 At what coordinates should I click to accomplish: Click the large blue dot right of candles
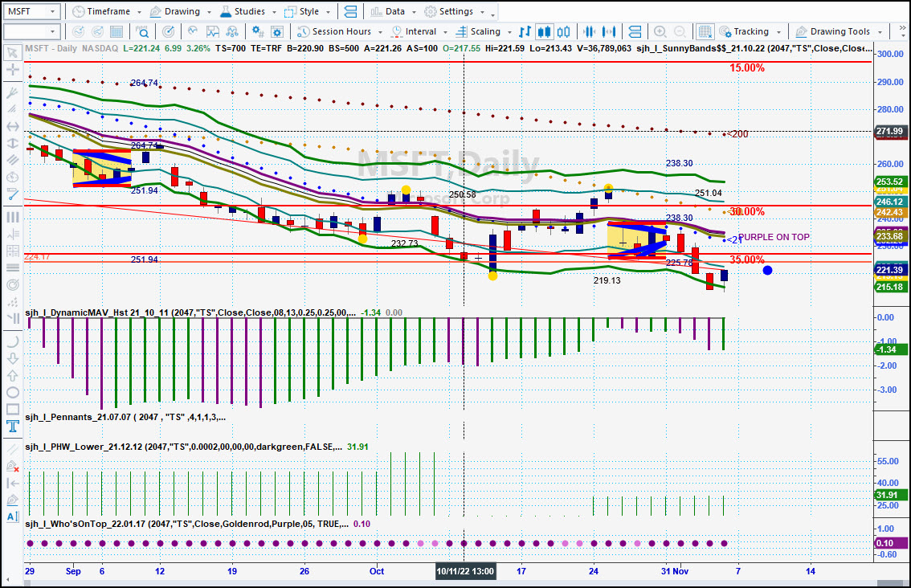[x=767, y=270]
